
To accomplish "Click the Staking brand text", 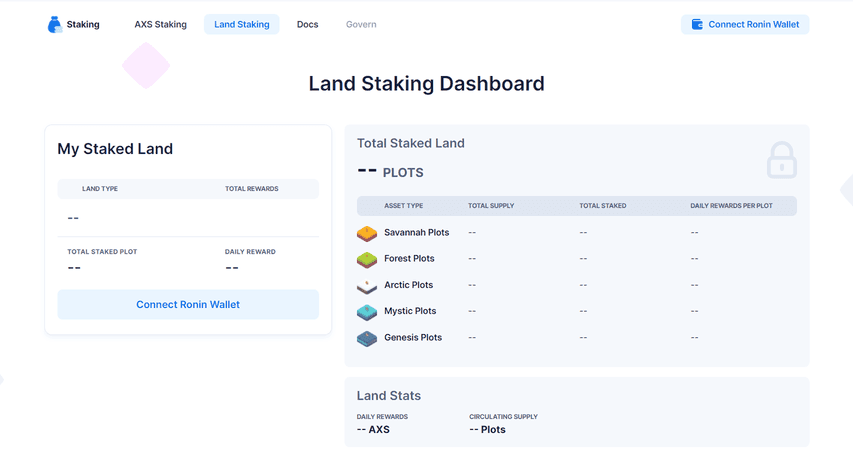I will (x=83, y=24).
